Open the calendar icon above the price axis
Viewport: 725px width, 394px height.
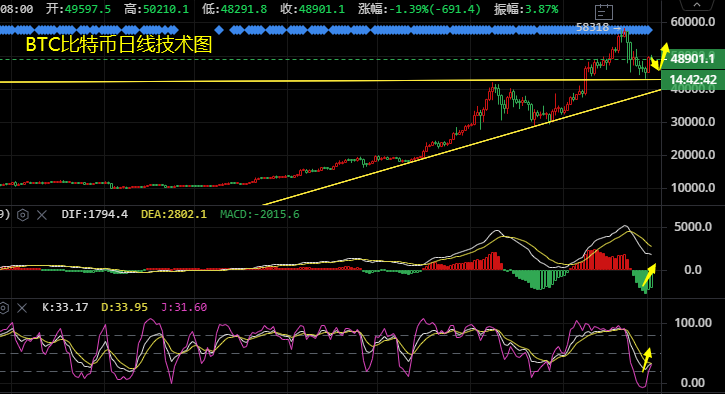click(603, 12)
